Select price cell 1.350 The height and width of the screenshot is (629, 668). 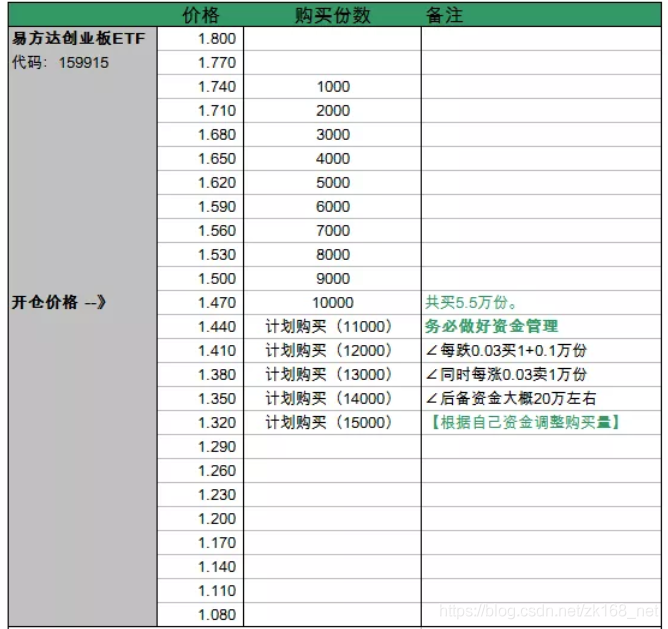pos(200,399)
